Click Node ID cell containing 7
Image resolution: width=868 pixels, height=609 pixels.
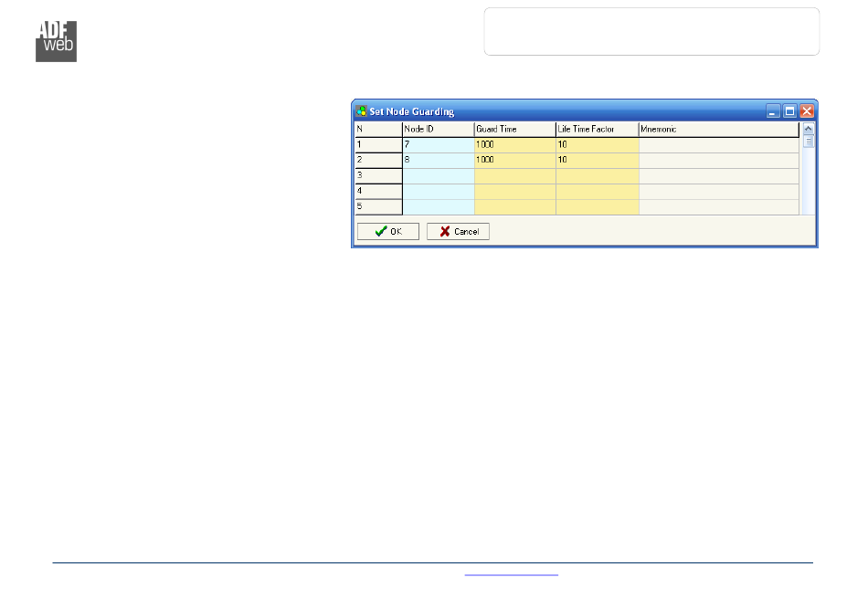tap(439, 145)
